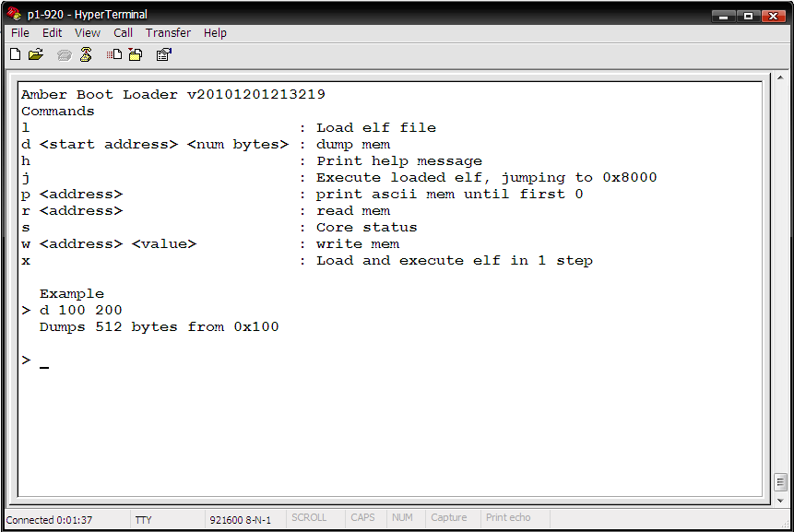The image size is (794, 532).
Task: Click the Disconnect toolbar icon
Action: point(86,54)
